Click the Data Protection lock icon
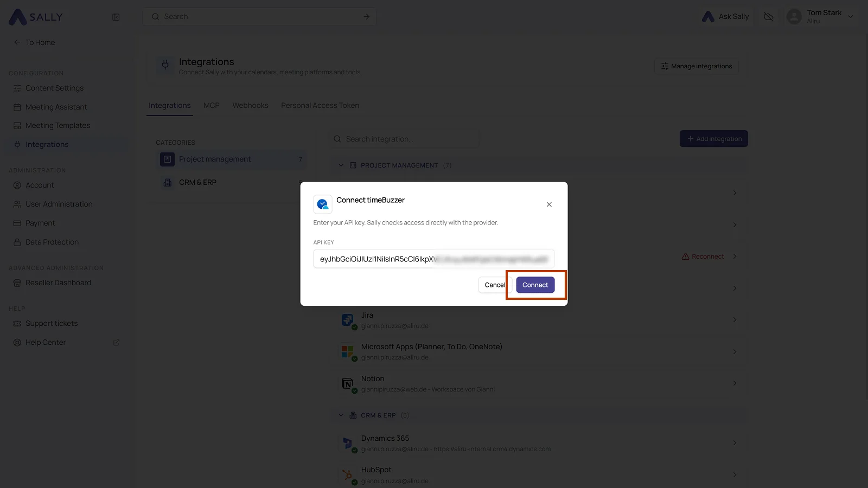This screenshot has width=868, height=488. 17,242
